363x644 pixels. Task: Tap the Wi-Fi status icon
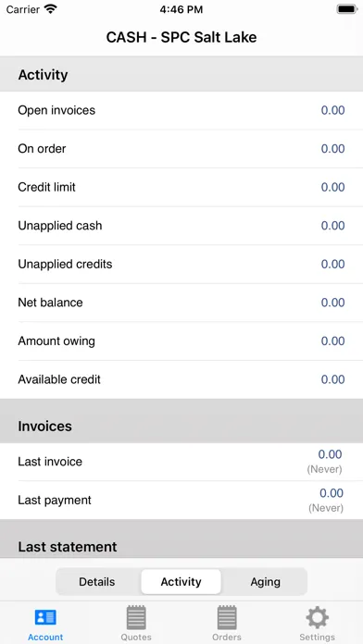(x=51, y=9)
